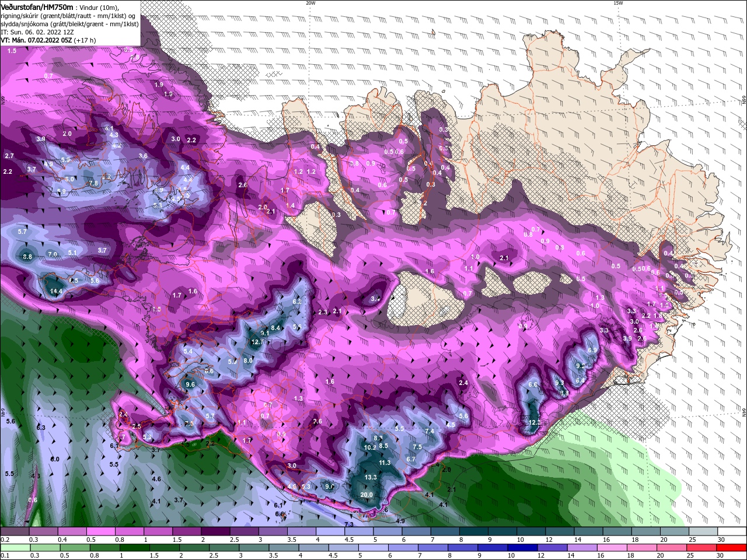This screenshot has height=560, width=747.
Task: Select the 'VT: Mán. 07.02.2022 05Z' valid time
Action: click(36, 40)
